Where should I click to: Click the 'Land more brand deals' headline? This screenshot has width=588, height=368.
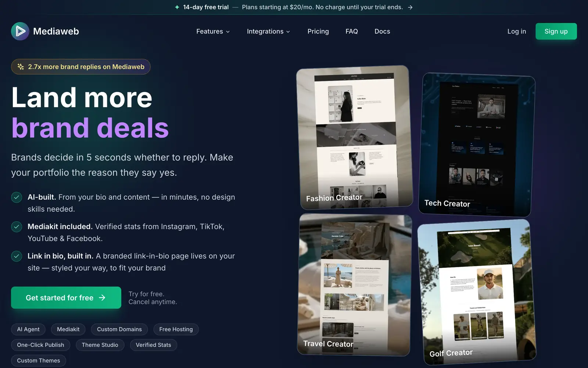coord(90,113)
